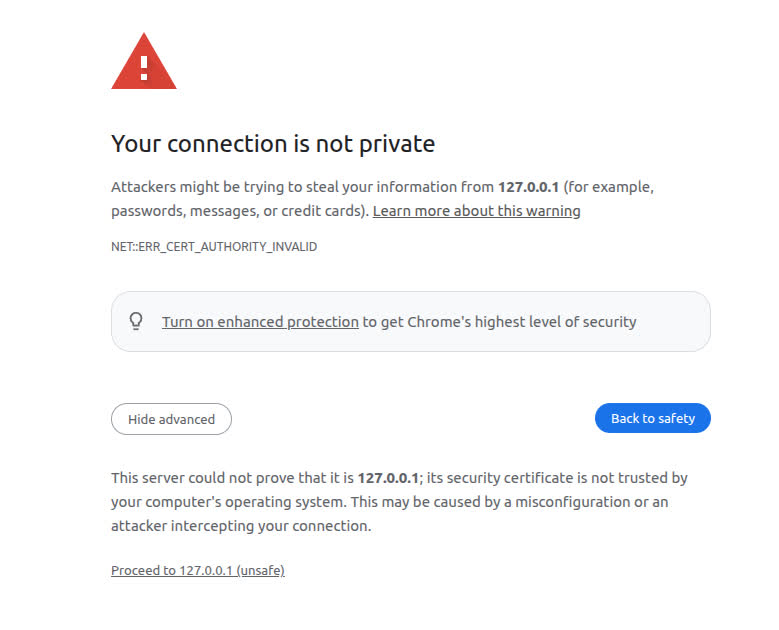Open the "Learn more about this warning" link
Viewport: 779px width, 630px height.
click(x=476, y=211)
